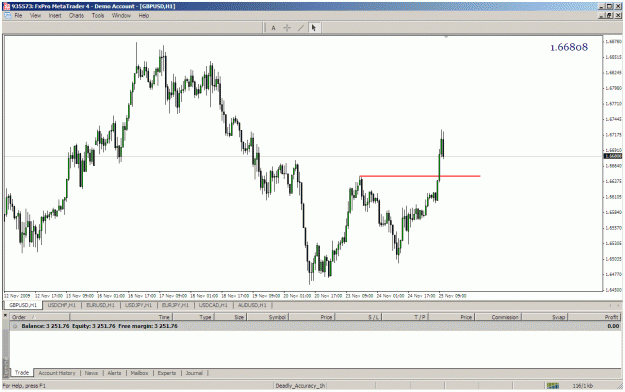The height and width of the screenshot is (392, 625).
Task: Select the cursor arrow tool
Action: (x=314, y=28)
